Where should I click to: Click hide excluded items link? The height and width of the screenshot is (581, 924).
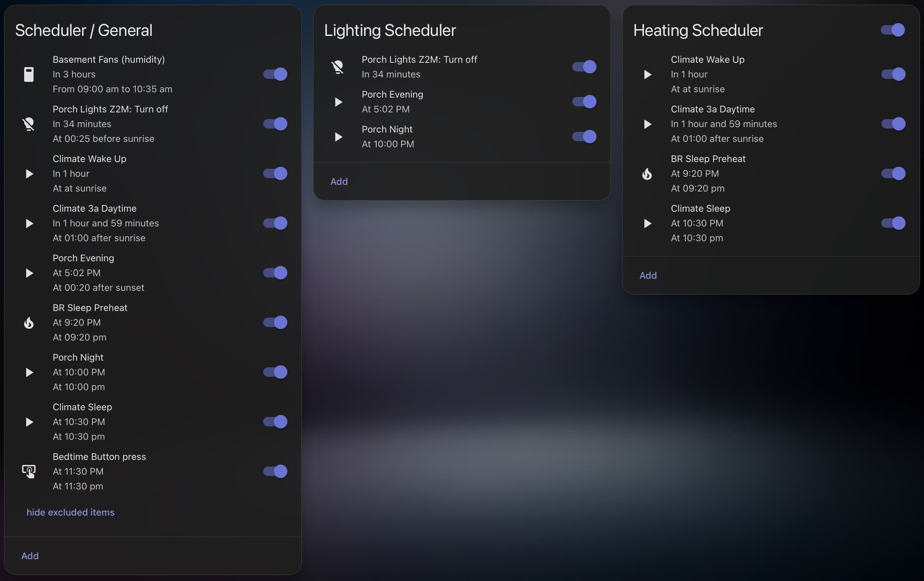[70, 512]
